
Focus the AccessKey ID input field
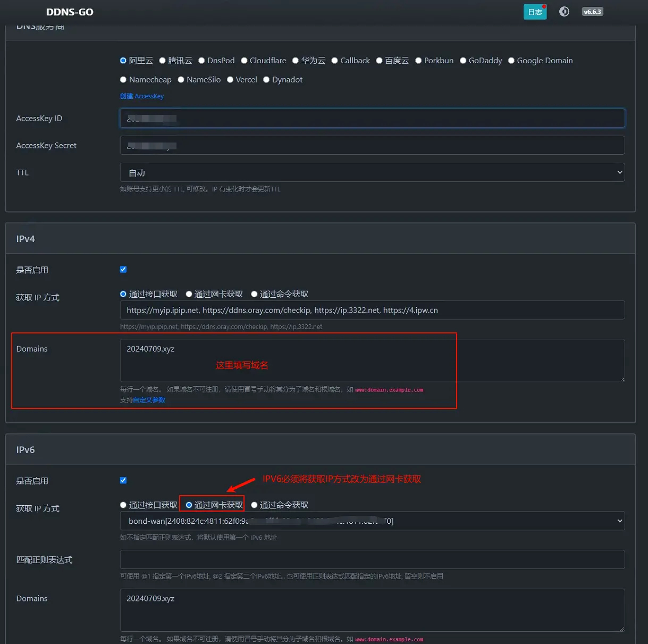tap(372, 118)
